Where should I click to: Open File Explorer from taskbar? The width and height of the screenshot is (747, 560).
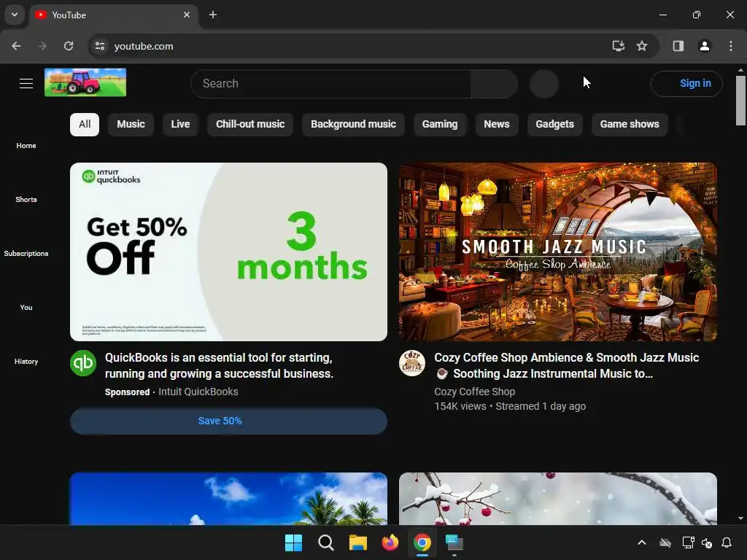357,542
